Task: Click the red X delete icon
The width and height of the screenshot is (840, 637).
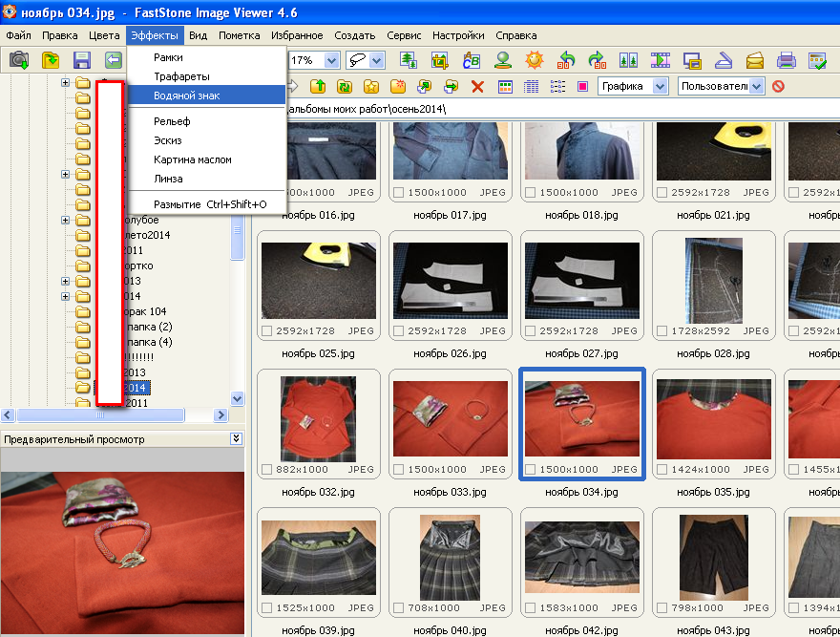Action: [478, 87]
